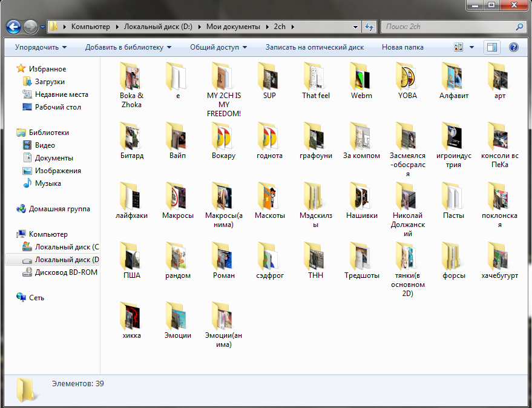The height and width of the screenshot is (408, 532).
Task: Select the 'арт' folder
Action: click(x=499, y=81)
